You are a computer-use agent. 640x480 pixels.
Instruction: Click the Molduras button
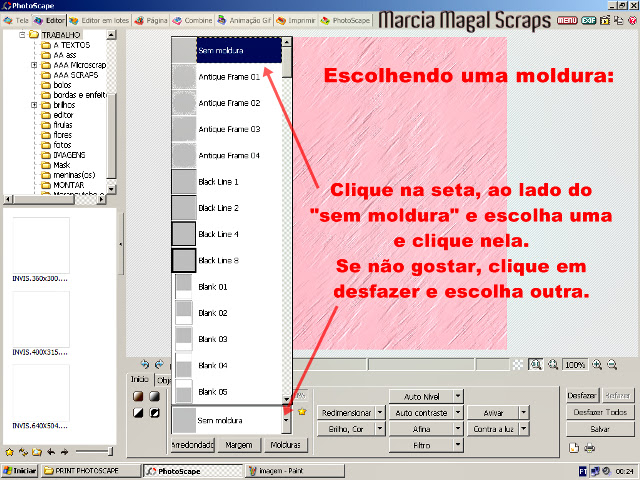click(285, 445)
